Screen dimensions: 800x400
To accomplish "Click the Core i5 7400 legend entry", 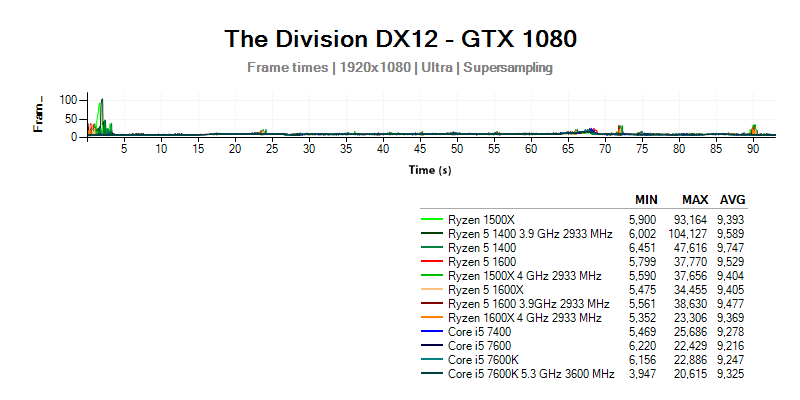I will 480,332.
